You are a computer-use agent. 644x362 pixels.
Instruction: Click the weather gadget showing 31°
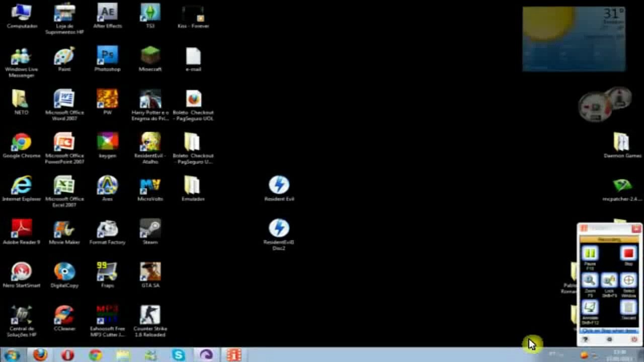click(x=574, y=39)
